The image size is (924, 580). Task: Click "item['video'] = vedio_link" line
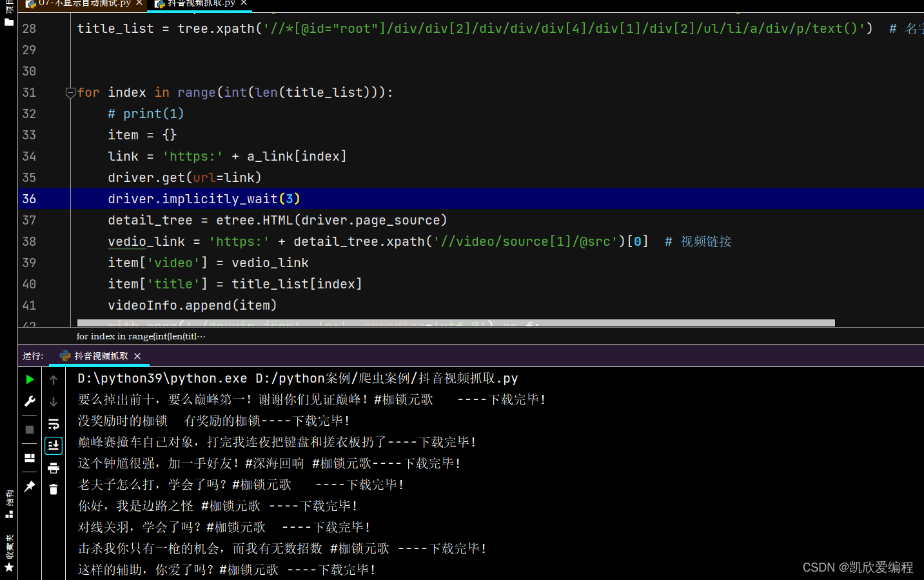pos(208,263)
